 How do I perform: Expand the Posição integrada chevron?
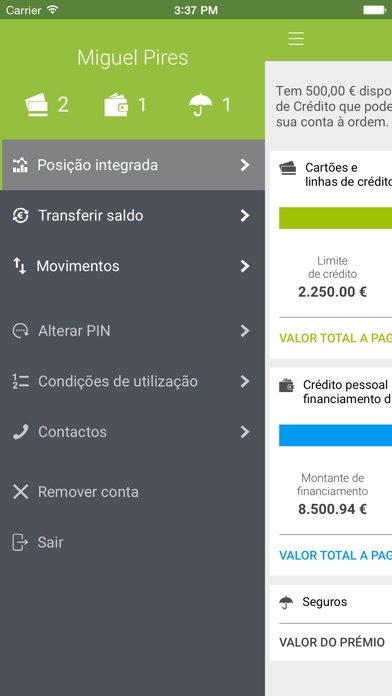[245, 165]
